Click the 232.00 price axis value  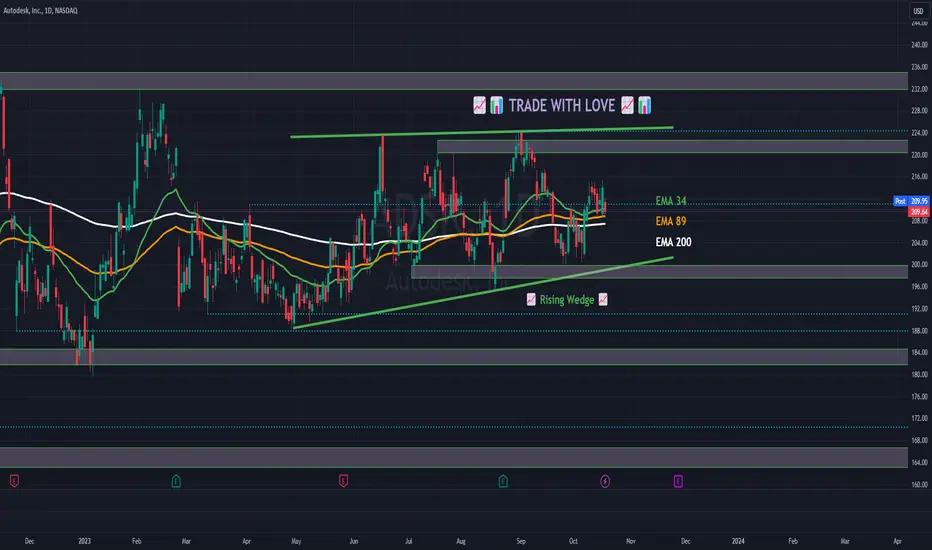point(919,89)
